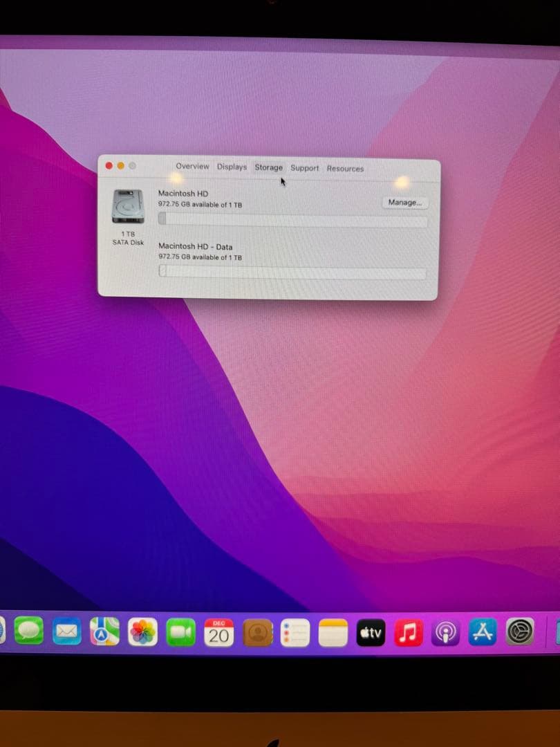Image resolution: width=560 pixels, height=747 pixels.
Task: Start FaceTime from the Dock
Action: pyautogui.click(x=181, y=630)
